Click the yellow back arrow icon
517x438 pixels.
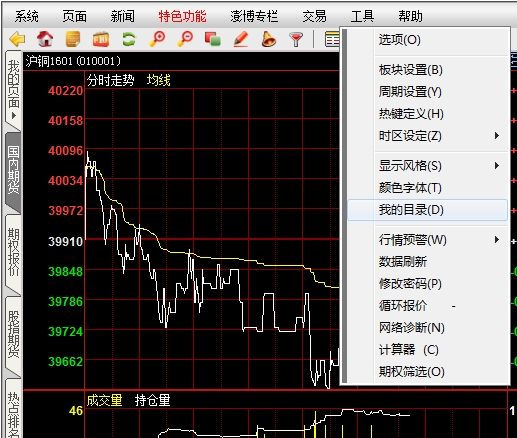(17, 39)
